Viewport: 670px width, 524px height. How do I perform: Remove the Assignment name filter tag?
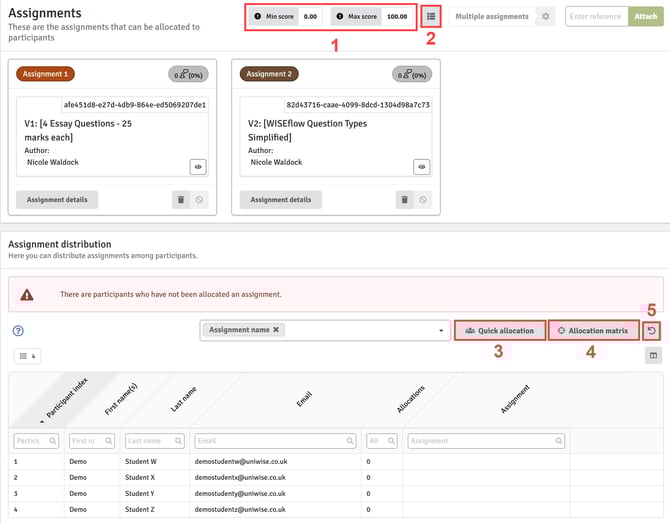pos(276,330)
